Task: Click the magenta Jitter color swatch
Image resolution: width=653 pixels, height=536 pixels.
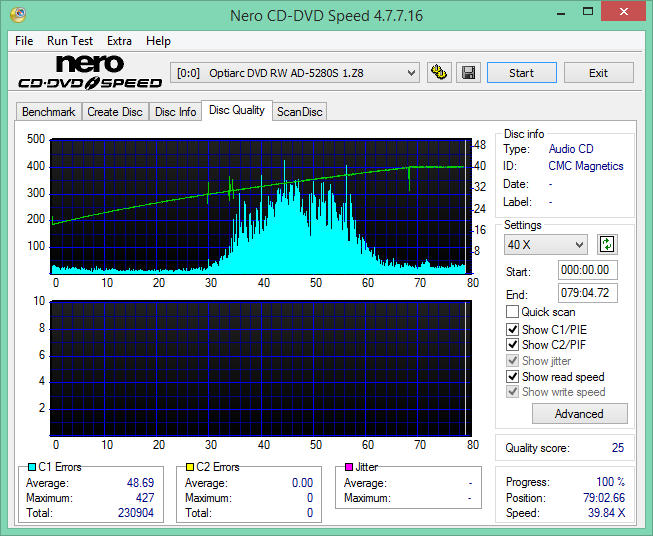Action: click(349, 467)
